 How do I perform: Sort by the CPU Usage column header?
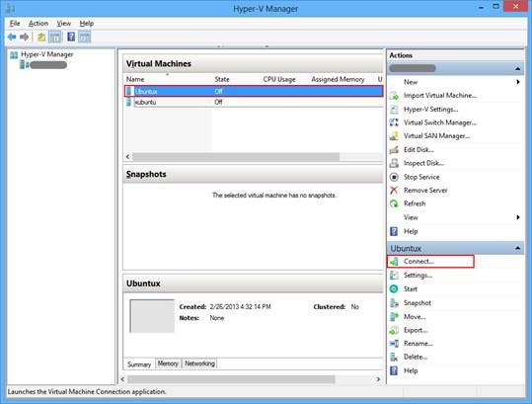279,79
